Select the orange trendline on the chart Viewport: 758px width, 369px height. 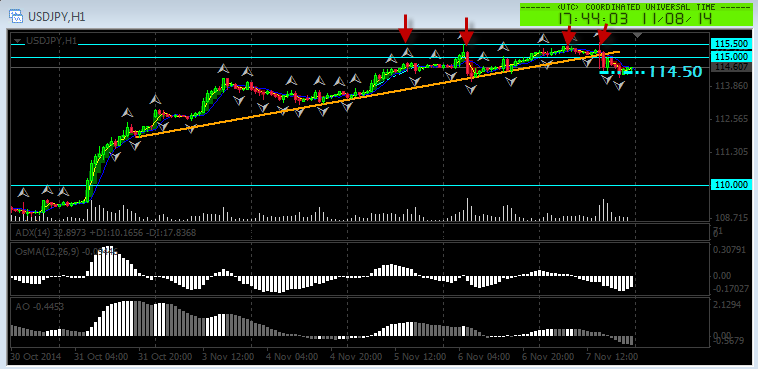click(377, 94)
